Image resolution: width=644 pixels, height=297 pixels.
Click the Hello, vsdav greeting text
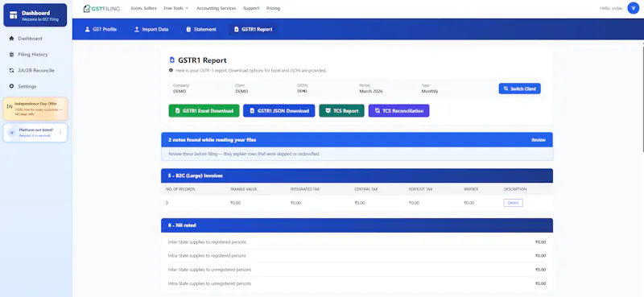click(611, 8)
